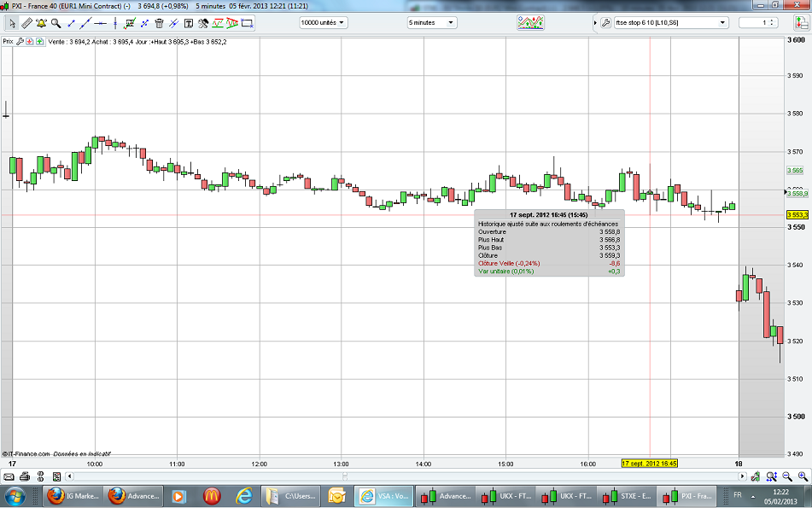
Task: Select the arrow cursor tool
Action: 12,23
